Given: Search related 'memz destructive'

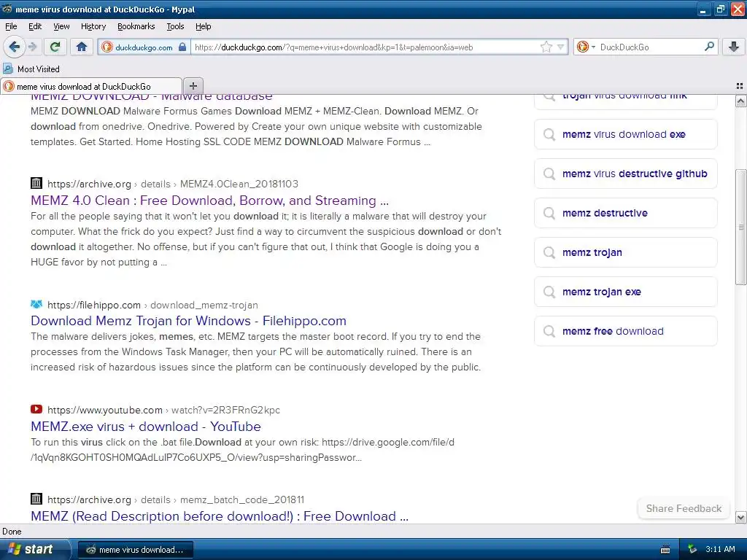Looking at the screenshot, I should [625, 214].
